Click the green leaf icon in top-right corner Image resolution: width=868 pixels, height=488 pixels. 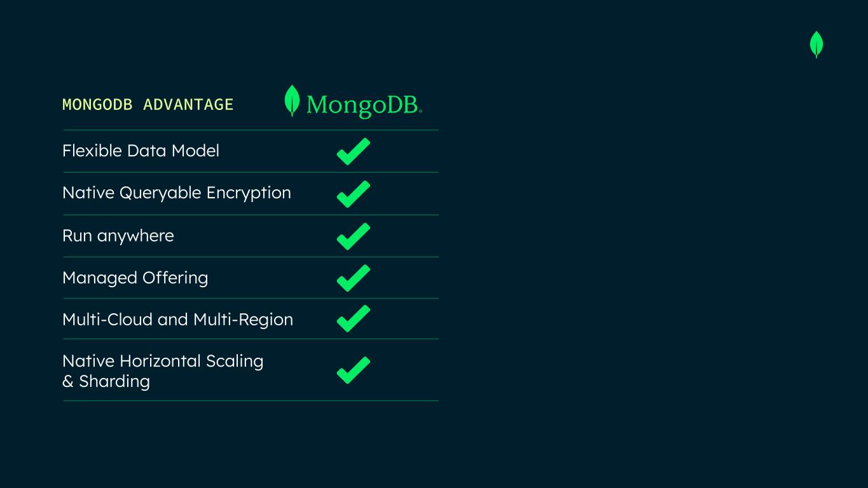coord(816,44)
